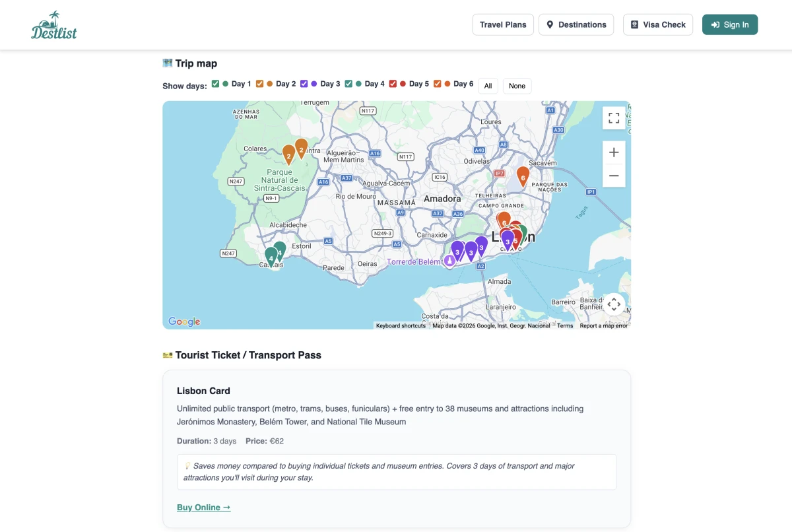Viewport: 792px width, 532px height.
Task: Select the Day 6 marker at Parque das Nações
Action: click(523, 177)
